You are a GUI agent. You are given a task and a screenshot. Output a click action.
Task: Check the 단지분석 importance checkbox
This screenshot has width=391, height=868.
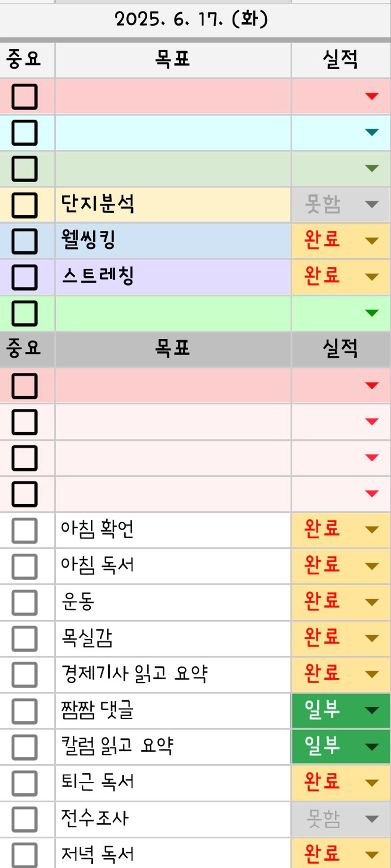24,205
